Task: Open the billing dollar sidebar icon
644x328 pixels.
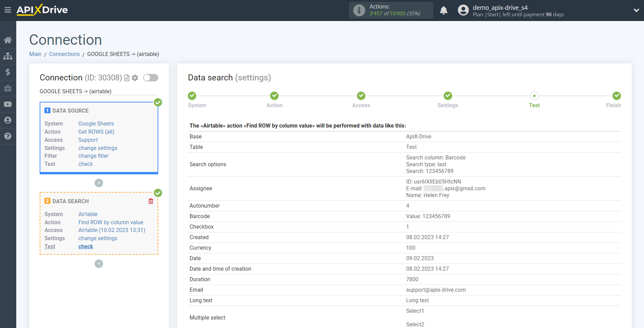Action: 8,72
